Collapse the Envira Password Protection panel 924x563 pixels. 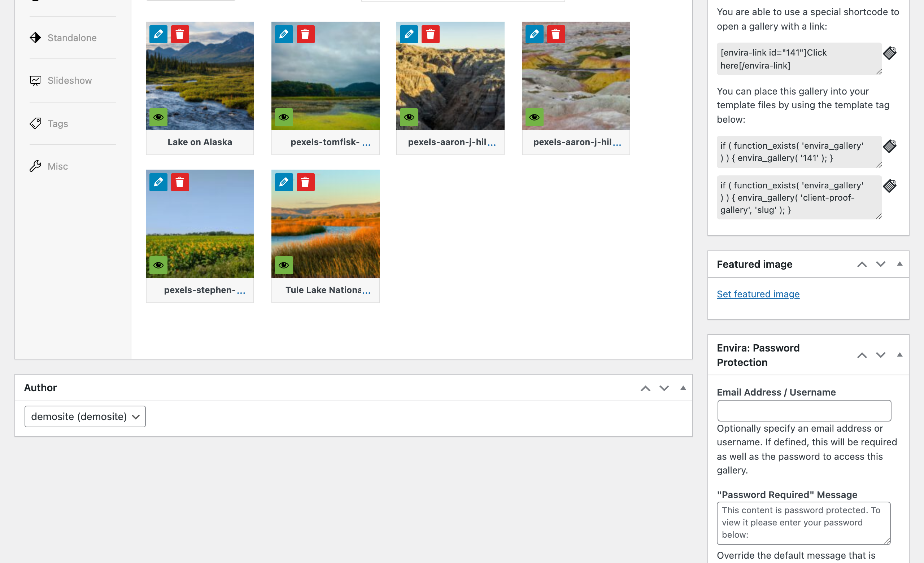coord(899,355)
